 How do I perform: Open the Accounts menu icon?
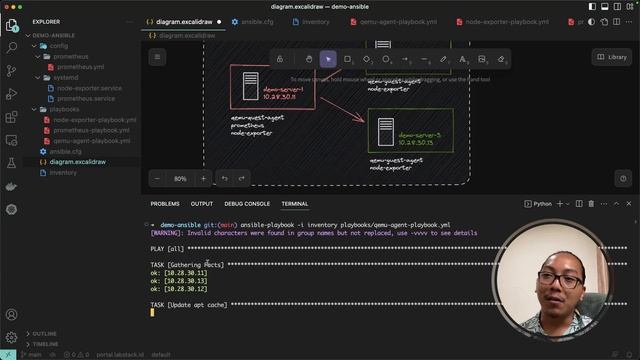tap(11, 315)
